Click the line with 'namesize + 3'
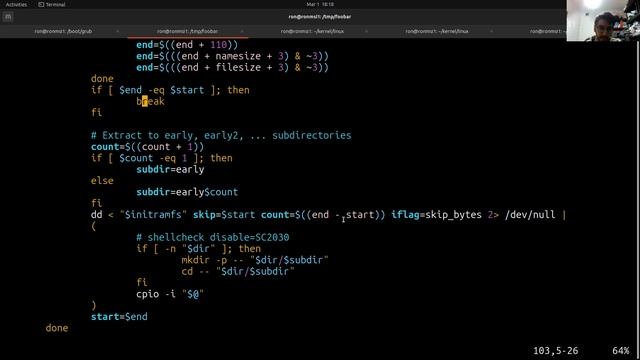 [x=232, y=56]
